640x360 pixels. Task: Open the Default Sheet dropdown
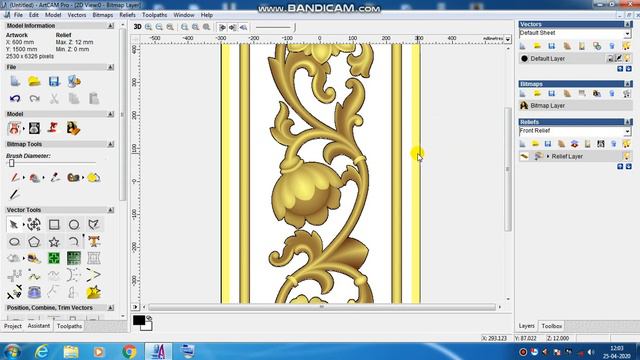tap(627, 33)
